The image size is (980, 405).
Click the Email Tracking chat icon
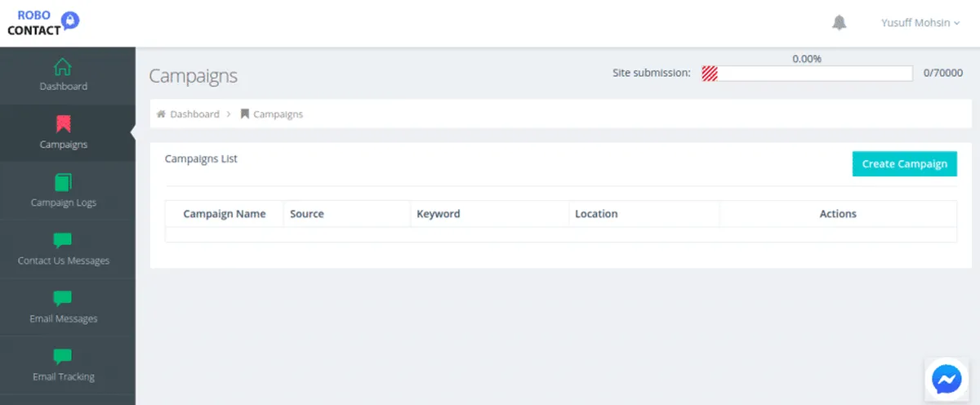click(63, 356)
